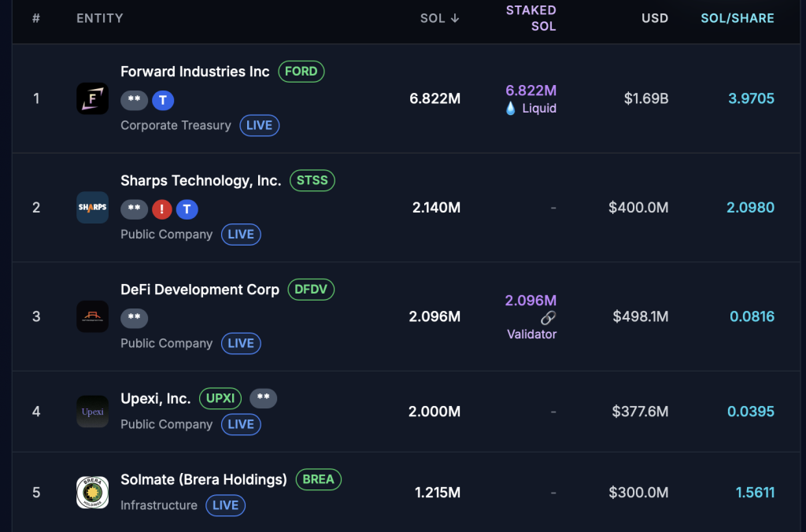
Task: Click the $300.0M USD value
Action: [x=638, y=493]
